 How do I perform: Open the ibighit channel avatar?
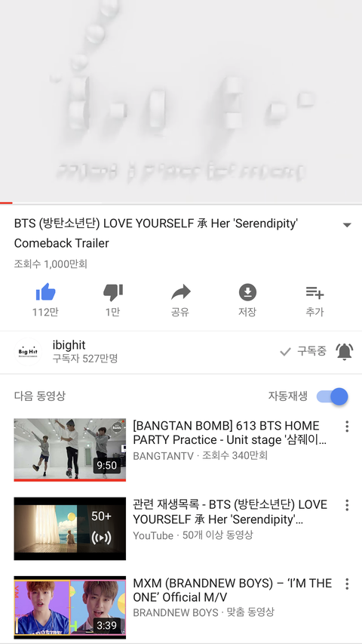(x=28, y=352)
